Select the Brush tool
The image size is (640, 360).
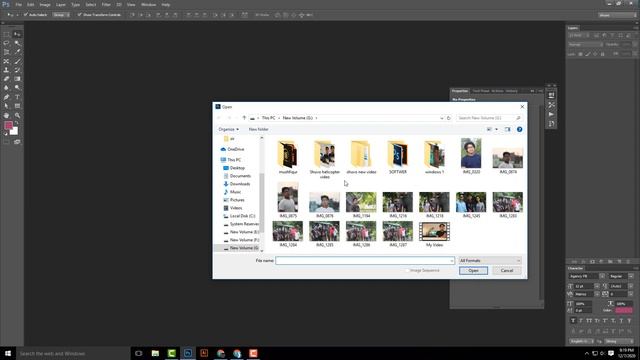pyautogui.click(x=17, y=61)
